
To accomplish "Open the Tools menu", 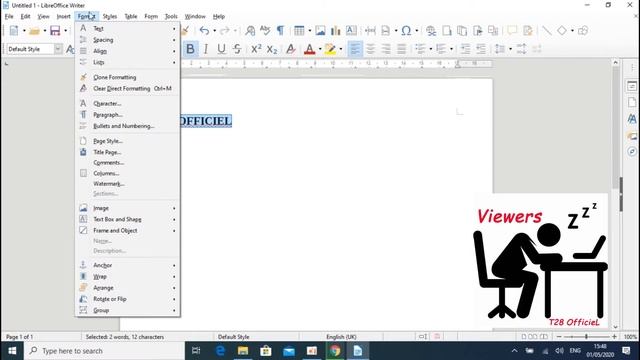I will point(171,16).
